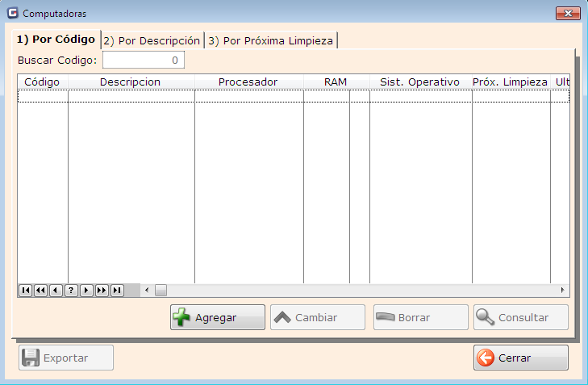Click the Agregar button to add computer
The image size is (588, 385).
[x=218, y=317]
